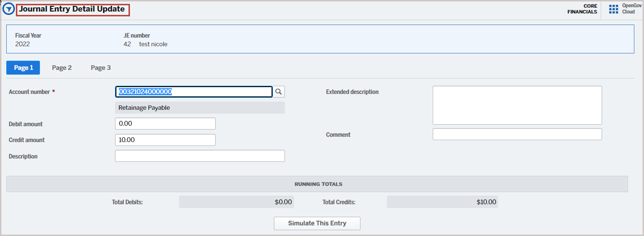Click the Total Credits amount box
The width and height of the screenshot is (644, 236).
(442, 202)
